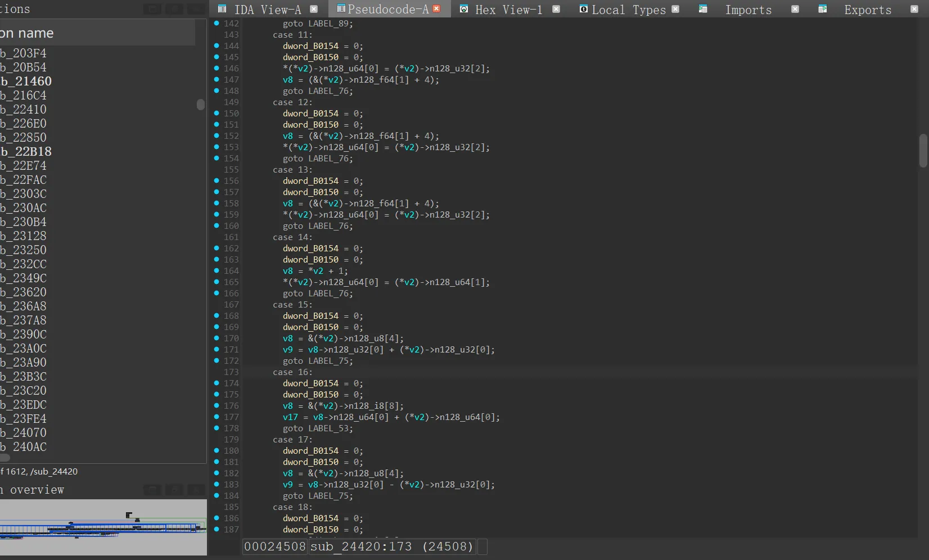Toggle breakpoint dot on line 177

pos(217,417)
